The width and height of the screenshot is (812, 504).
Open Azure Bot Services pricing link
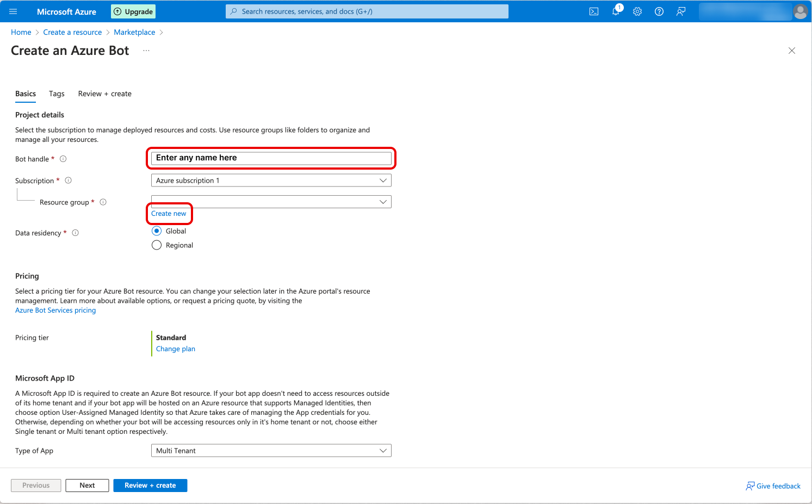point(55,310)
